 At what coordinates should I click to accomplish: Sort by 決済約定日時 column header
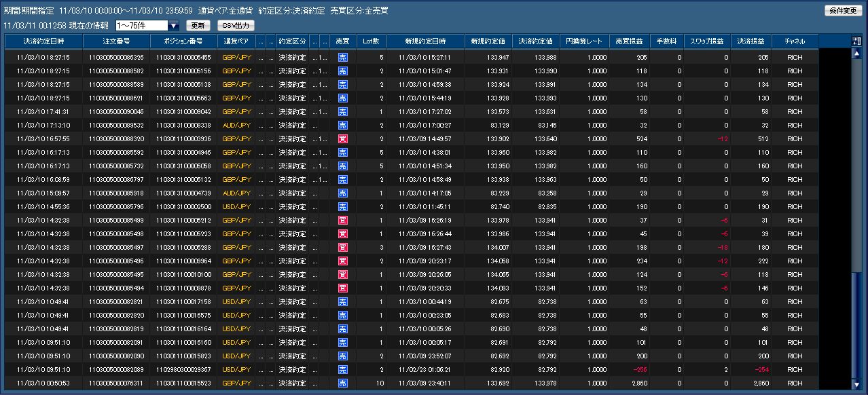(43, 41)
